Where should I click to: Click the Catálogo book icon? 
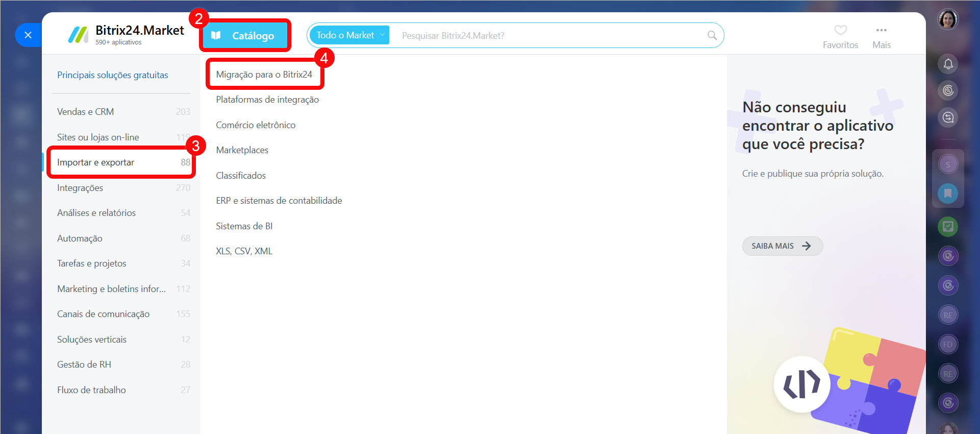pos(216,35)
